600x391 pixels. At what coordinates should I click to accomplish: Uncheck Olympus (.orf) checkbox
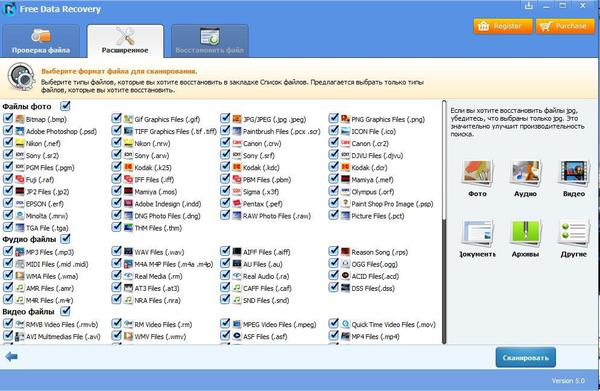(334, 191)
